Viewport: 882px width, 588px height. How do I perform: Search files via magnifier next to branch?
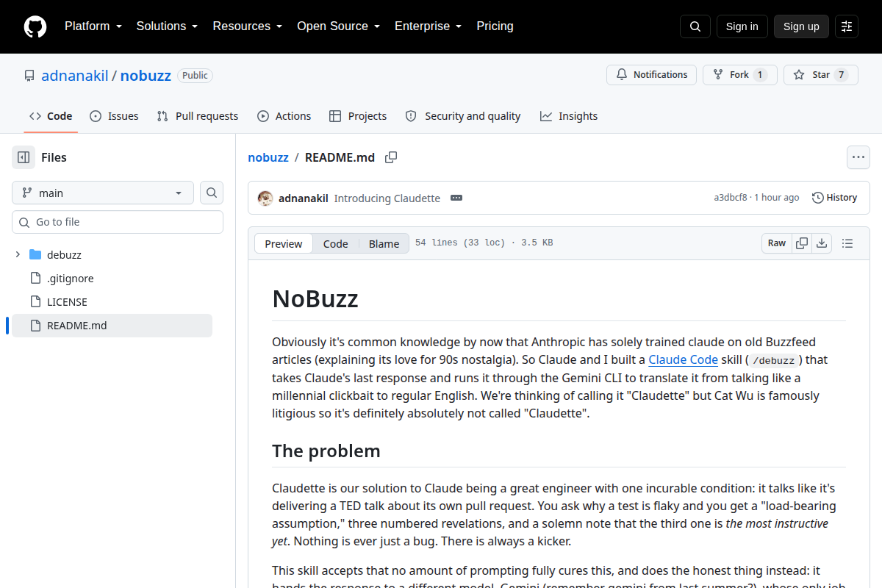[212, 193]
